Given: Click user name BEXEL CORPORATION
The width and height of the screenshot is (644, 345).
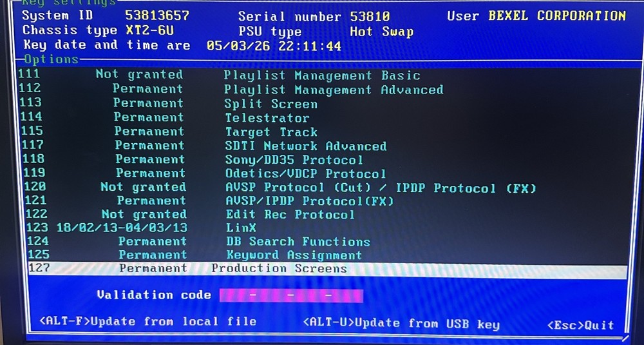Looking at the screenshot, I should [557, 15].
